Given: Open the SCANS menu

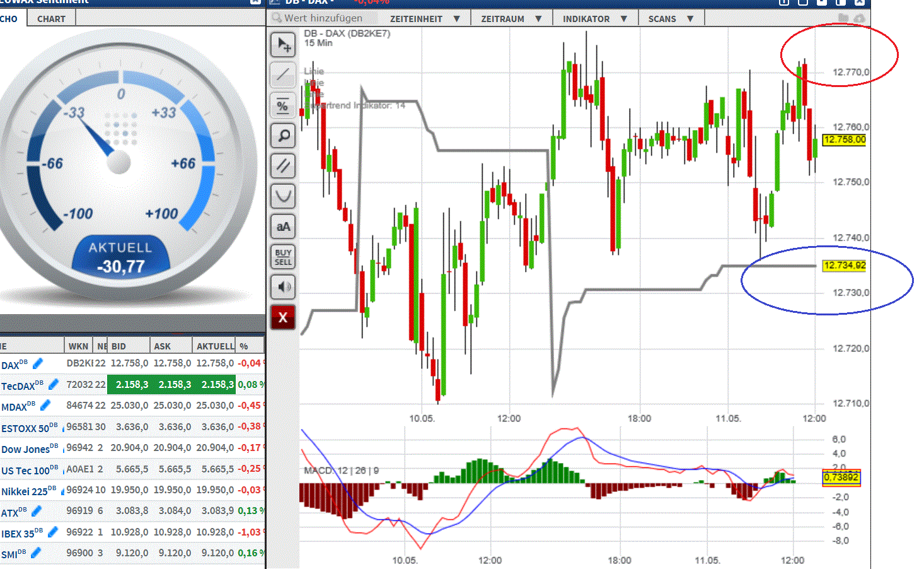Looking at the screenshot, I should pos(671,18).
